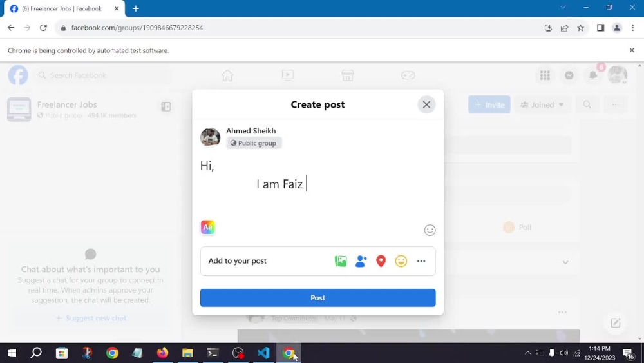Open the Windows notification center
644x363 pixels.
click(x=628, y=353)
